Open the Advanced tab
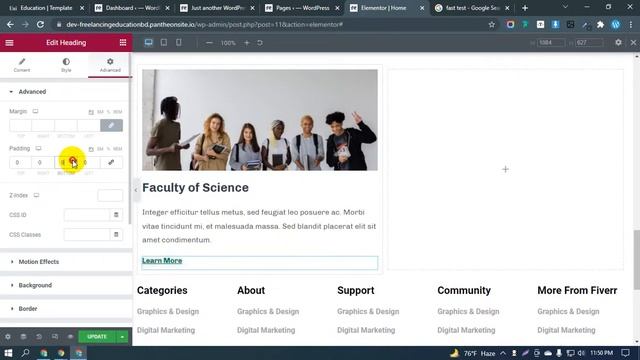Viewport: 640px width, 360px height. coord(110,65)
